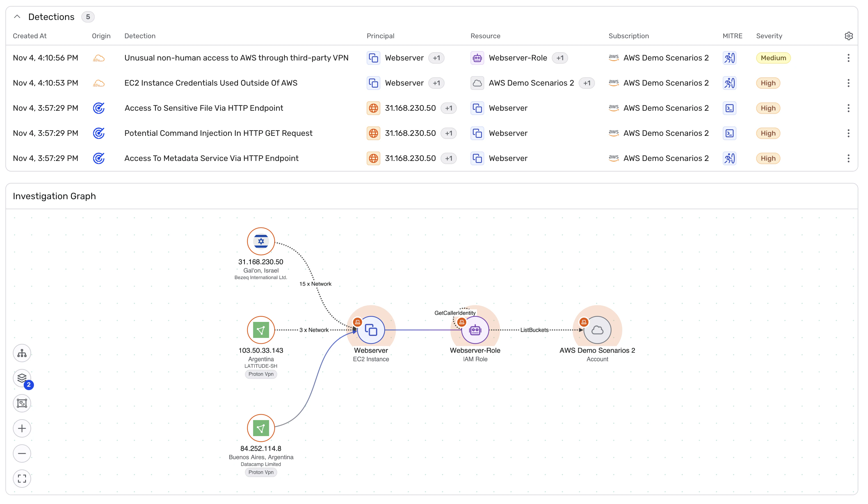Open row menu for Unusual non-human access detection
This screenshot has width=868, height=504.
coord(848,58)
